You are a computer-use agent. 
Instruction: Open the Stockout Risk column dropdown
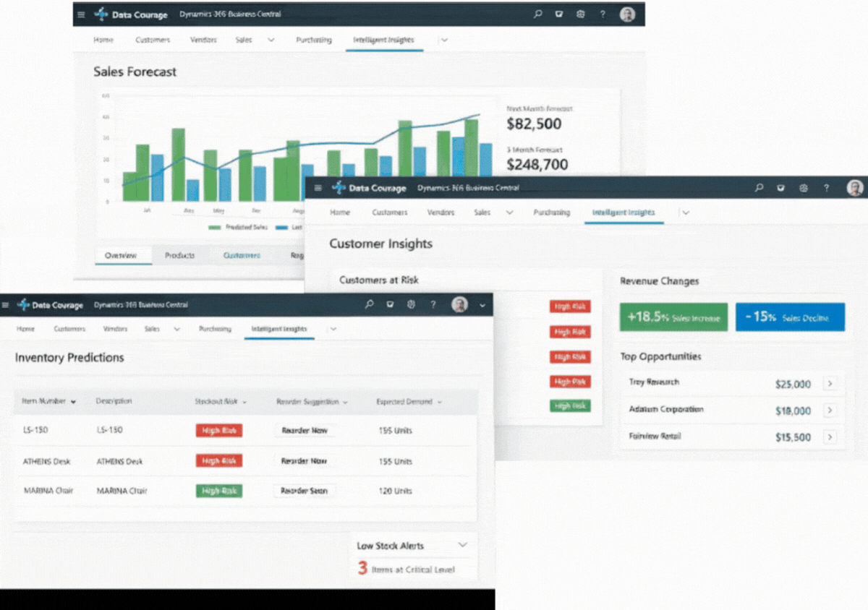coord(244,402)
